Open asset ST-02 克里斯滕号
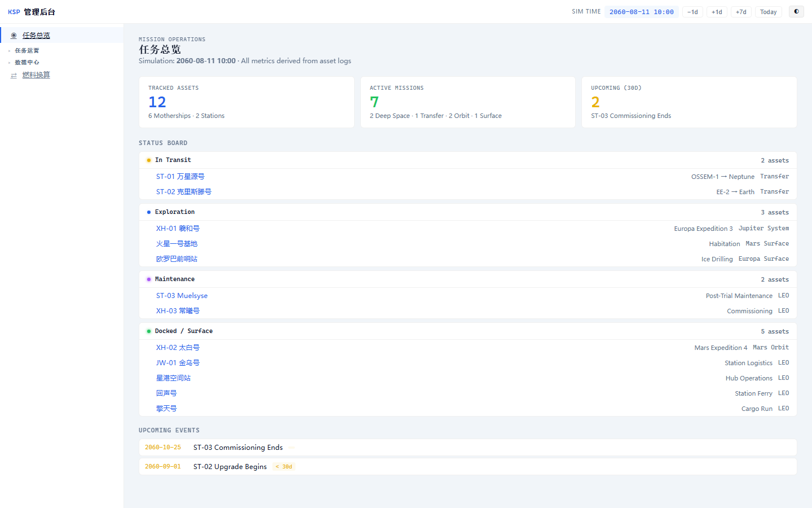The width and height of the screenshot is (812, 508). point(184,192)
